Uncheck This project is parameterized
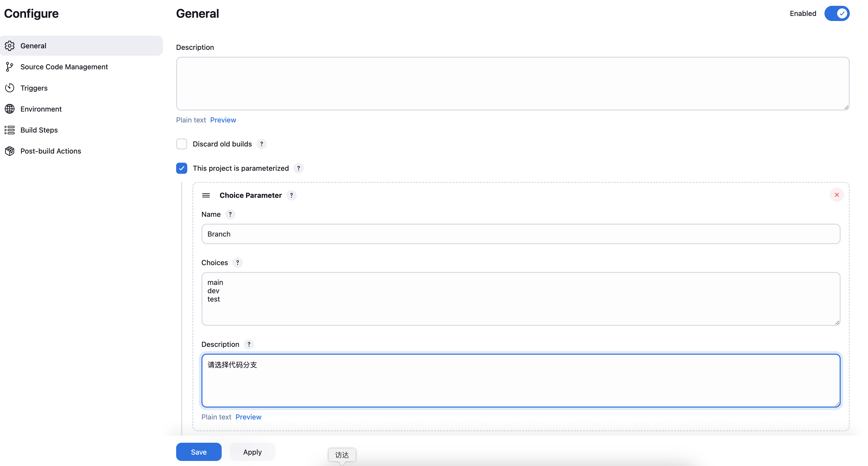The width and height of the screenshot is (868, 466). click(x=182, y=168)
